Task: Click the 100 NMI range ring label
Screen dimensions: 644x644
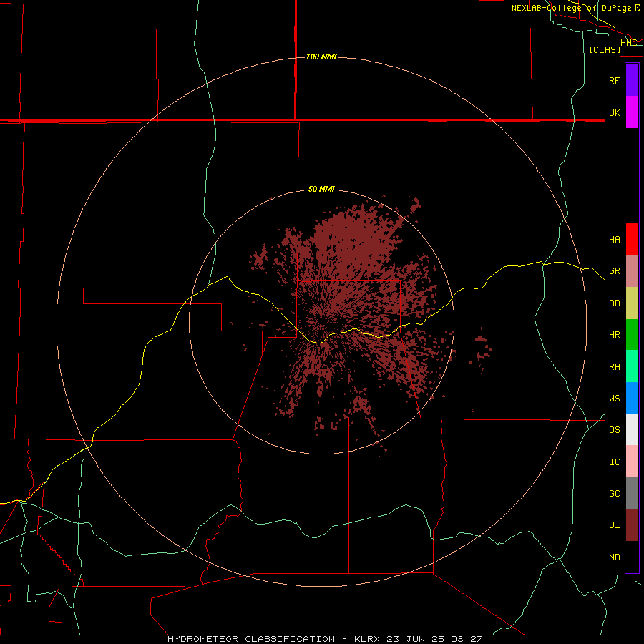Action: (x=321, y=57)
